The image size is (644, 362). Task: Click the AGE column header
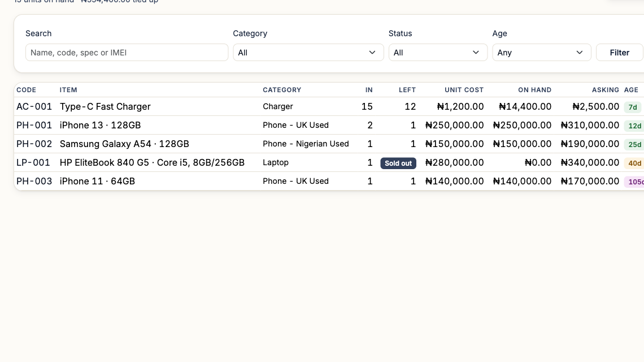631,90
